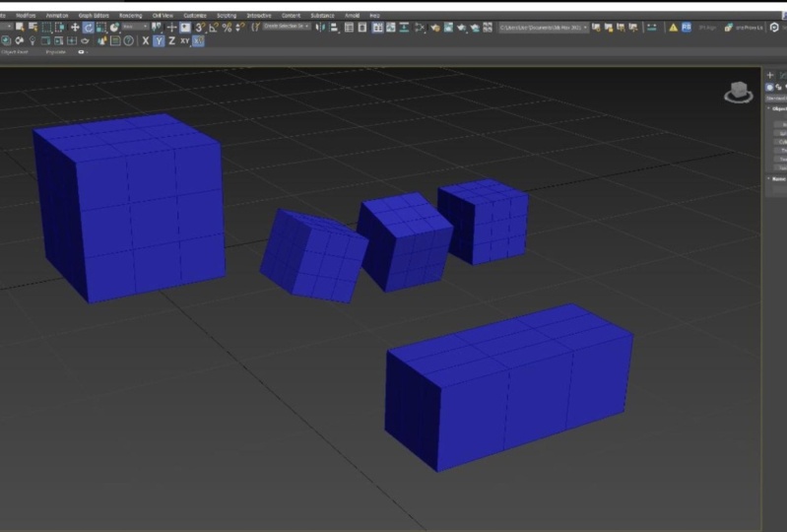The image size is (787, 532).
Task: Toggle the Layer Explorer
Action: (362, 28)
